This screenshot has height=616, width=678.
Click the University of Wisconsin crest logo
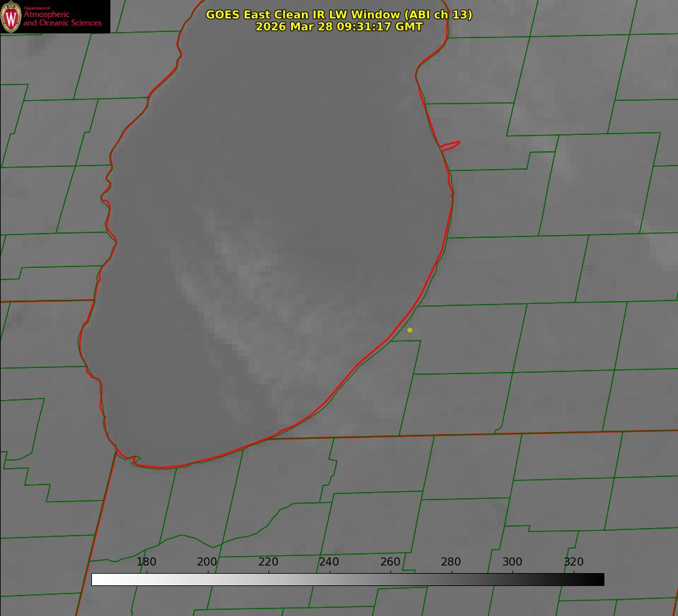click(12, 17)
